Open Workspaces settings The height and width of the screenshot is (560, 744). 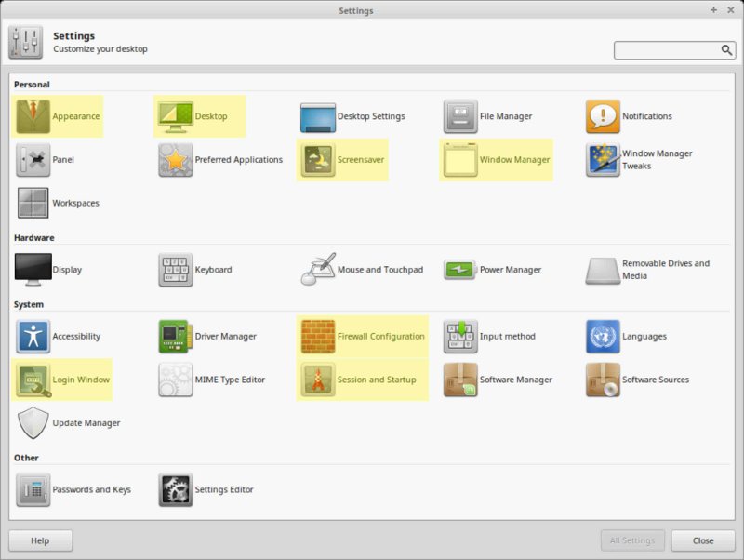[33, 203]
